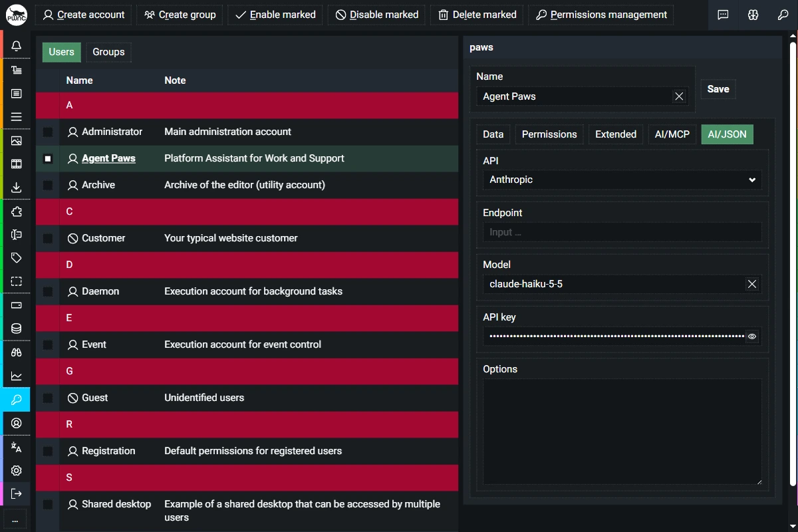
Task: Open the database icon in sidebar
Action: [17, 329]
